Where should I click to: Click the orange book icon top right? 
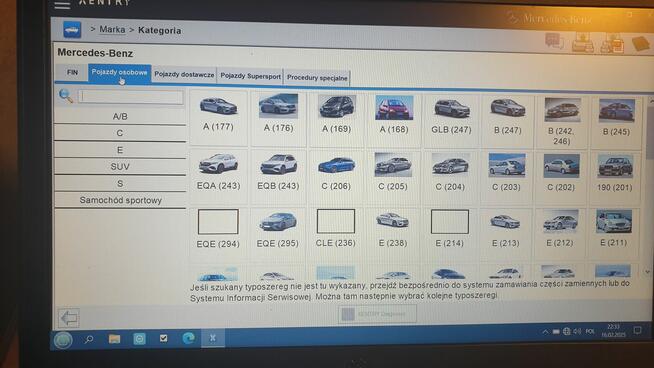[x=641, y=43]
